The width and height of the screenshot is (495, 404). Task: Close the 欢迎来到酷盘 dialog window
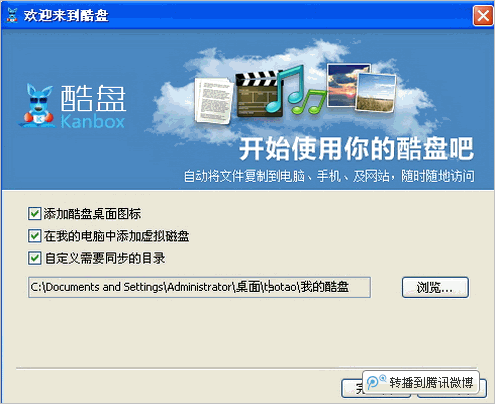tap(483, 15)
